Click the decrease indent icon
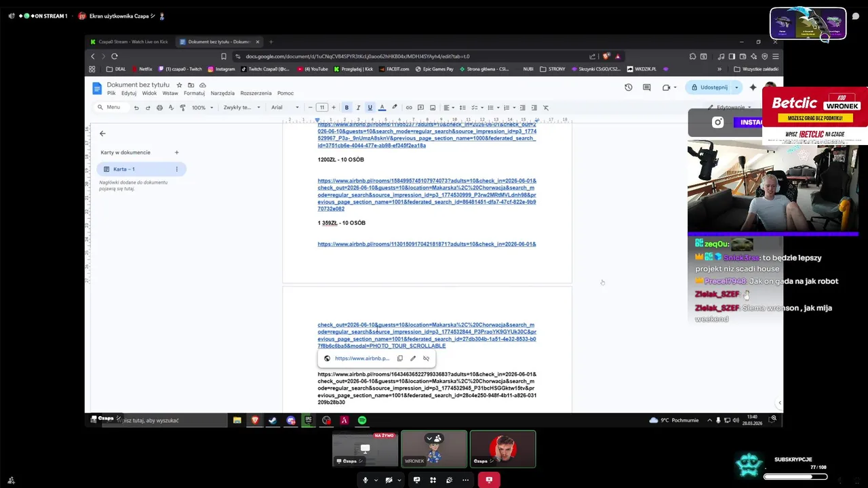 (x=522, y=108)
